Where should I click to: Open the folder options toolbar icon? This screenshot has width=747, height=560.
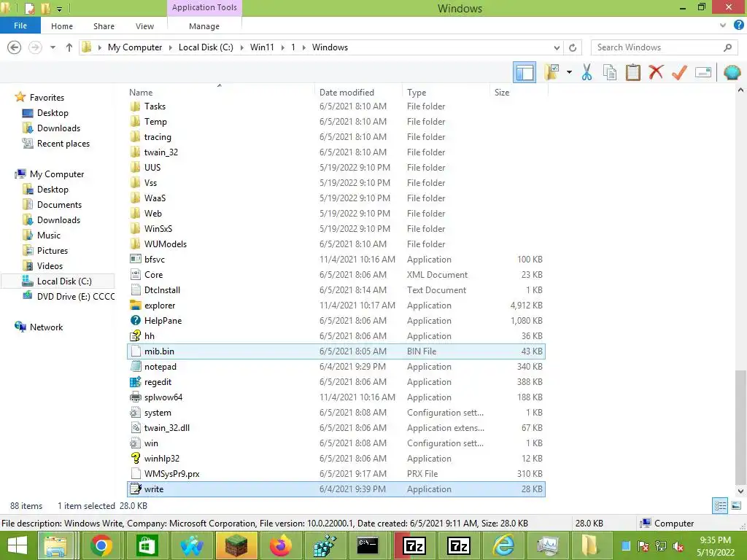tap(551, 72)
